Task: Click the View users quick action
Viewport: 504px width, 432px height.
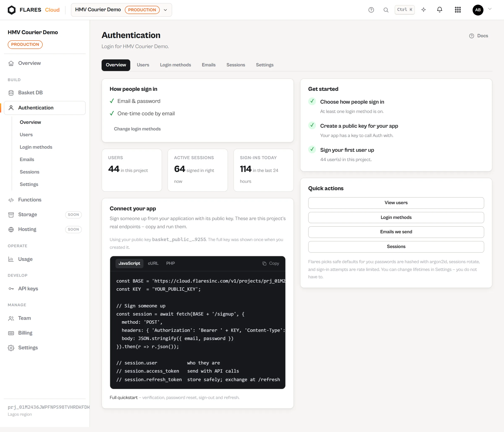Action: (396, 203)
